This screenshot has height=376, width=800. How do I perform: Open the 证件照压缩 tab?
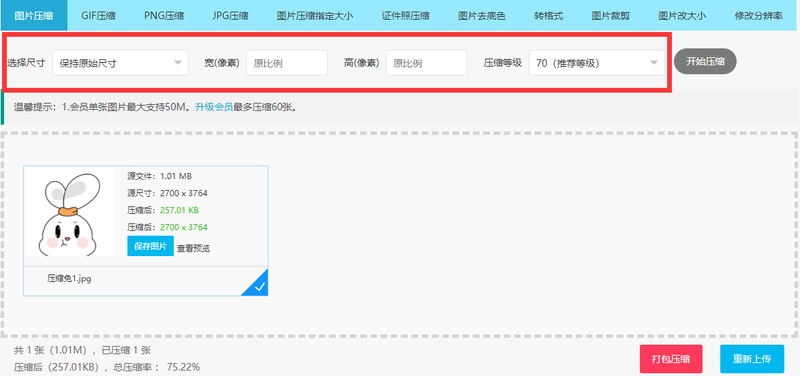pos(405,15)
